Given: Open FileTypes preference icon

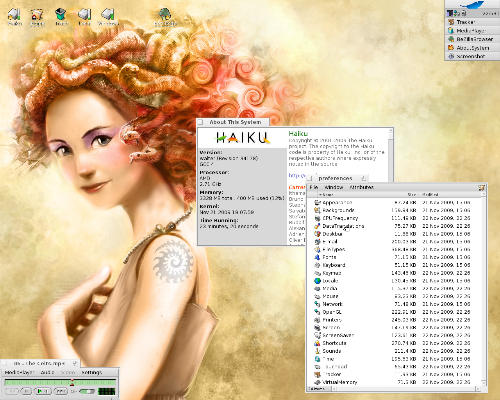Looking at the screenshot, I should (x=317, y=249).
